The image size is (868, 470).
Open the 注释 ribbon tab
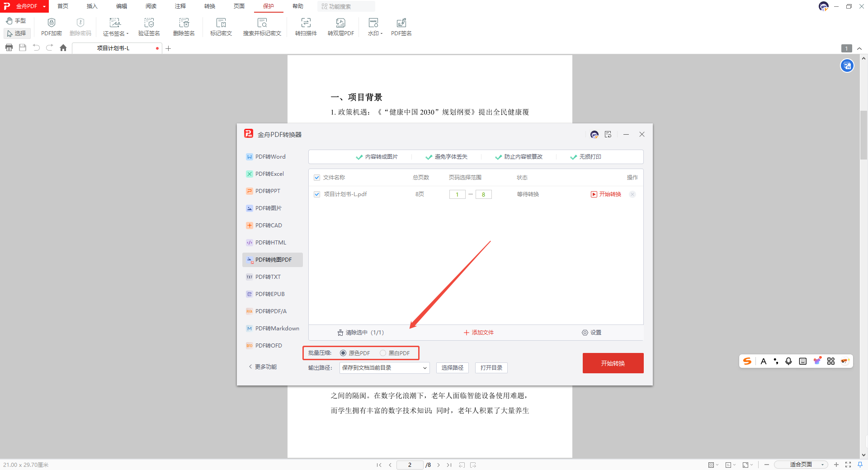point(180,6)
